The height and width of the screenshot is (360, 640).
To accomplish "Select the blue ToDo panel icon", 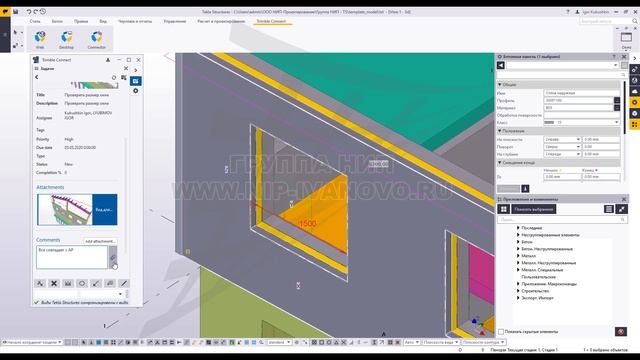I will click(x=136, y=81).
